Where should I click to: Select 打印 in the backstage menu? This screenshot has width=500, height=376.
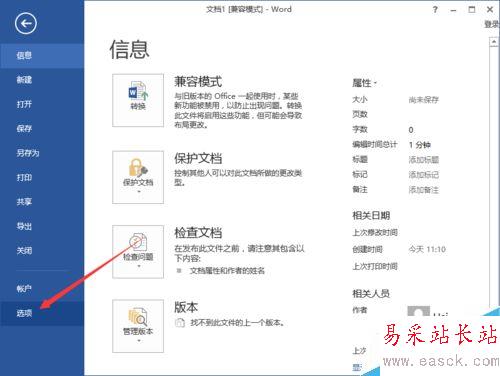click(x=42, y=177)
